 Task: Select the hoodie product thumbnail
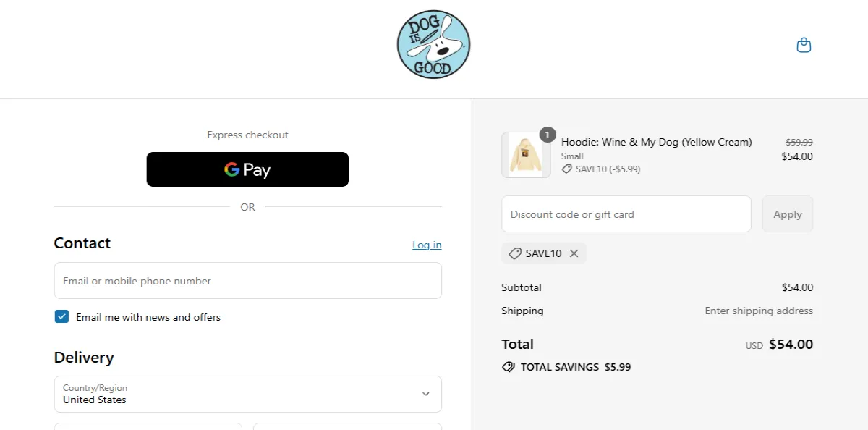(x=526, y=154)
